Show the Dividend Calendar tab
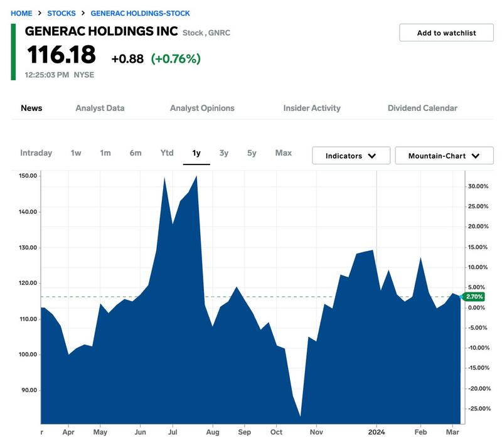The image size is (502, 448). pyautogui.click(x=422, y=109)
